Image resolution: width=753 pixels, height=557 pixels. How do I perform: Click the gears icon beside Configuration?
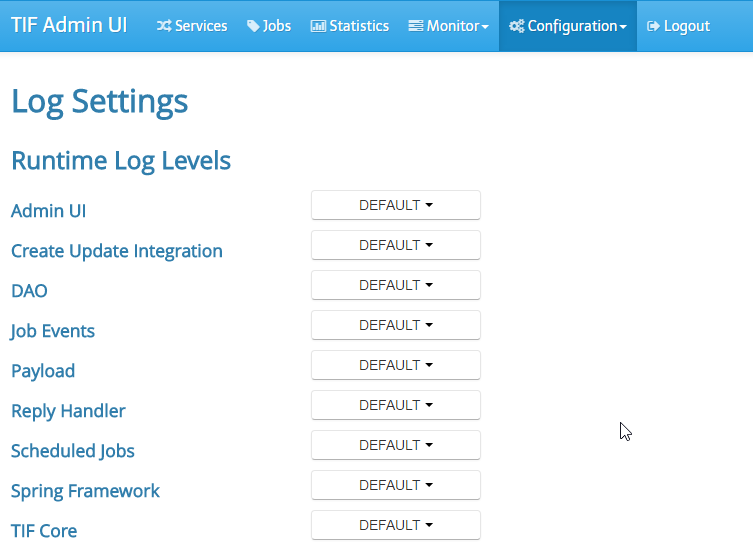point(516,26)
